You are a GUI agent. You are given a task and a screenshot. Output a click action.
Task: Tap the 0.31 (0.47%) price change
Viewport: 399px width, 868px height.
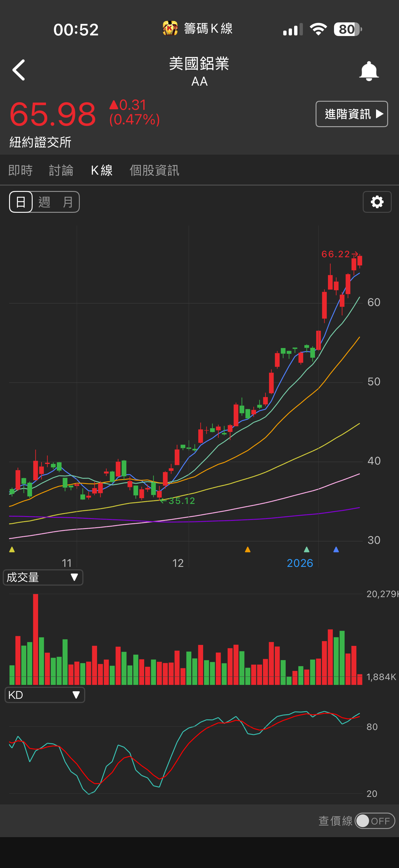(x=135, y=112)
